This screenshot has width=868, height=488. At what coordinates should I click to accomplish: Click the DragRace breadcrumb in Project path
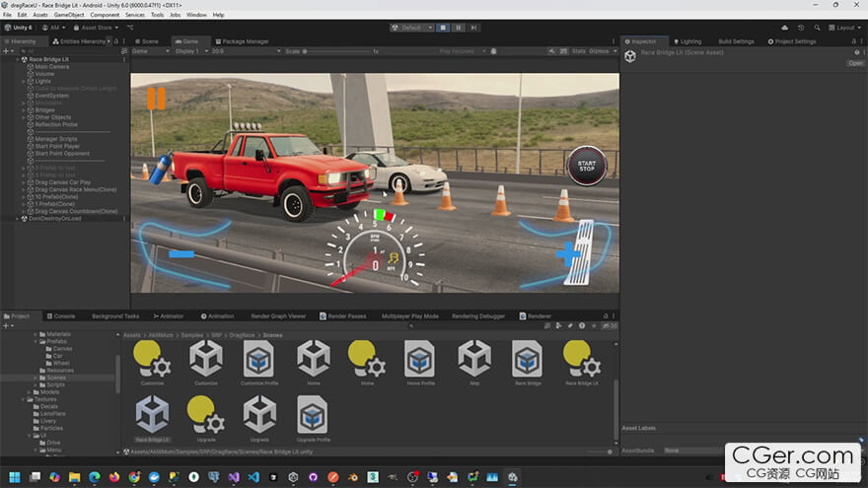pyautogui.click(x=242, y=335)
